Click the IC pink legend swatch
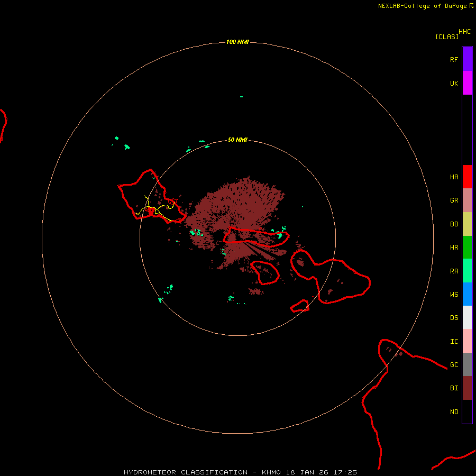Image resolution: width=476 pixels, height=476 pixels. tap(467, 341)
